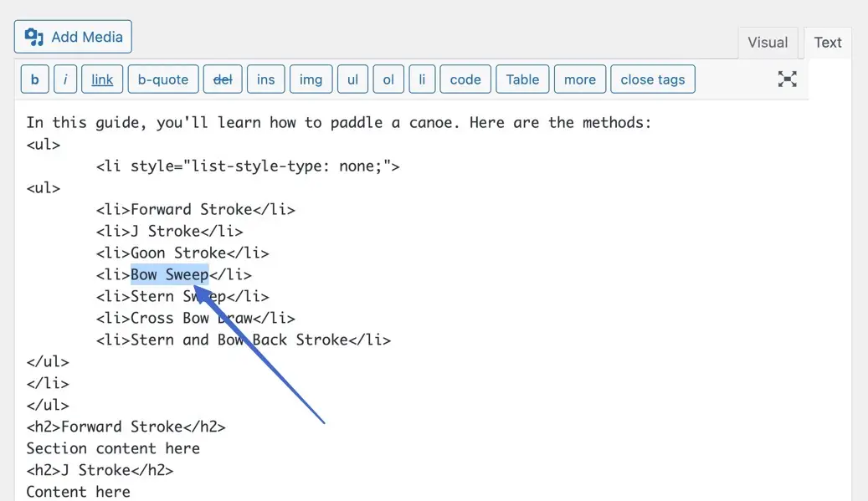Close open tags with close tags button
The width and height of the screenshot is (868, 501).
pos(652,79)
